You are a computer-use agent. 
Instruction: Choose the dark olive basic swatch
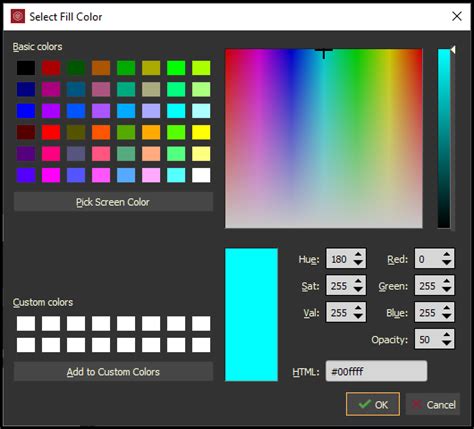(x=76, y=132)
